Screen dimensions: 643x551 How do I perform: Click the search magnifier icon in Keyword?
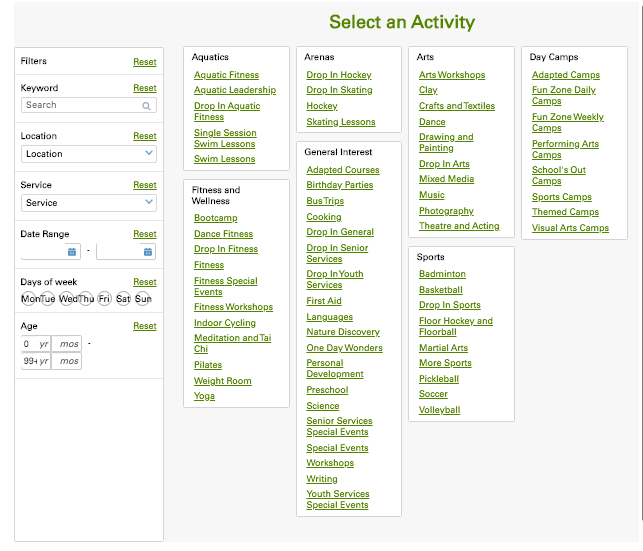click(147, 105)
